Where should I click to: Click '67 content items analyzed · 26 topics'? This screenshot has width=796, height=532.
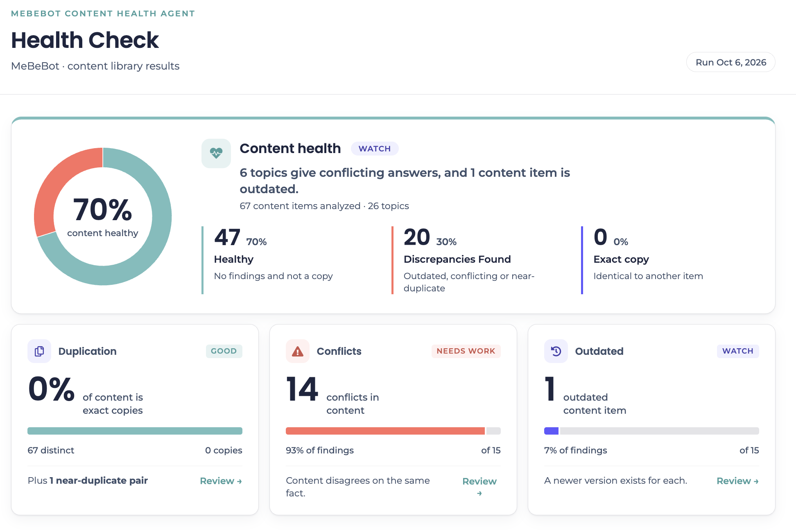pyautogui.click(x=324, y=206)
